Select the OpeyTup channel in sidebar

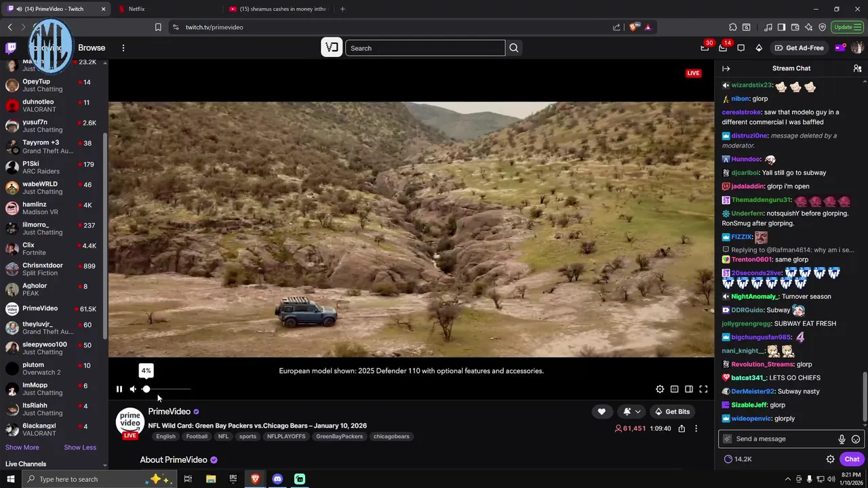pos(51,85)
